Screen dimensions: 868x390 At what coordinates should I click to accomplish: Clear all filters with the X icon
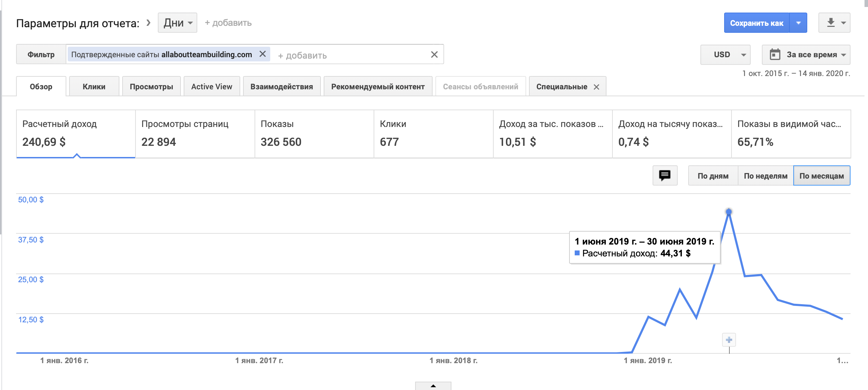coord(434,54)
